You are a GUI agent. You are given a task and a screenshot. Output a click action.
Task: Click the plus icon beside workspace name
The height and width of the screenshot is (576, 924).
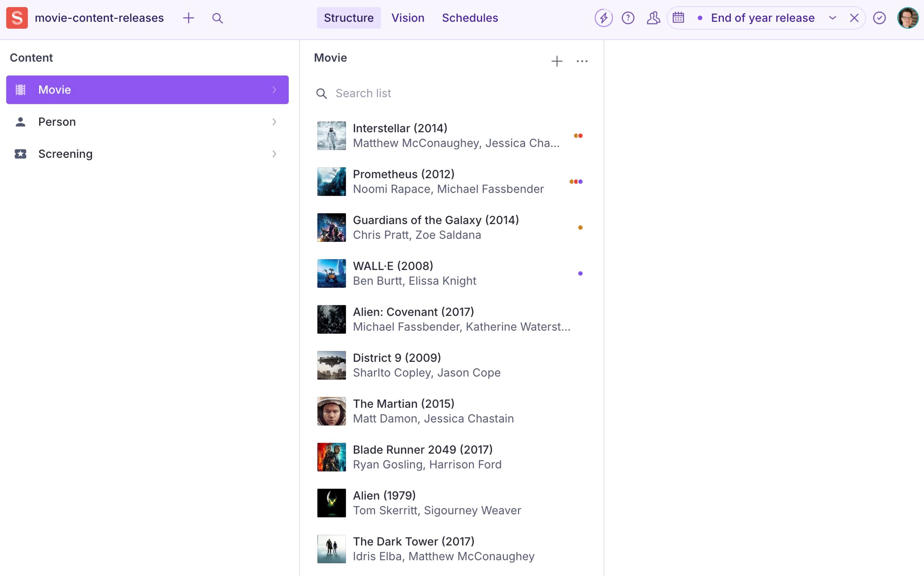188,18
